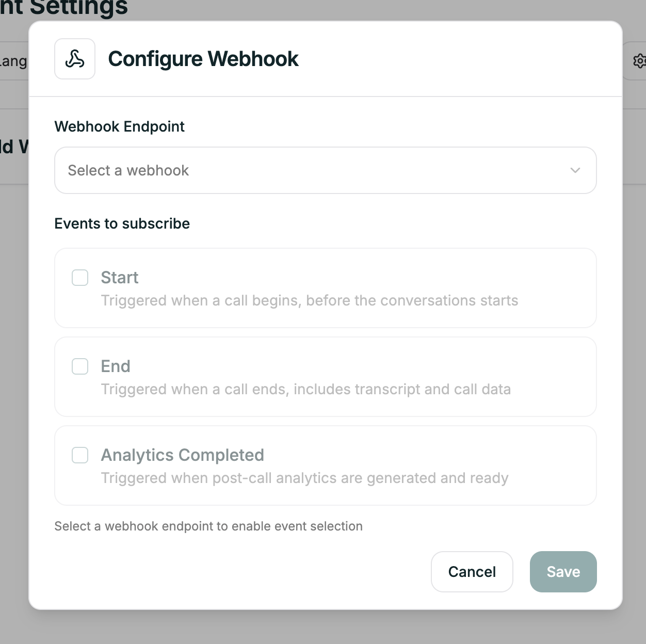Enable the End event checkbox
Viewport: 646px width, 644px height.
pyautogui.click(x=80, y=366)
